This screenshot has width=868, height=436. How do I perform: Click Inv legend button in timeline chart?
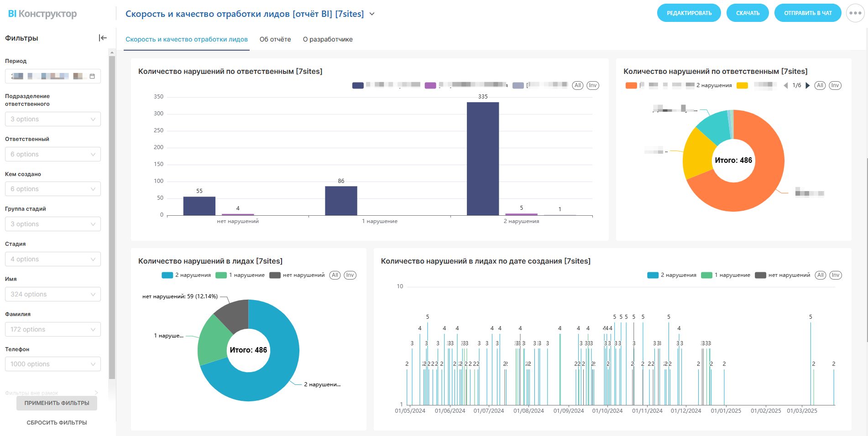tap(835, 275)
